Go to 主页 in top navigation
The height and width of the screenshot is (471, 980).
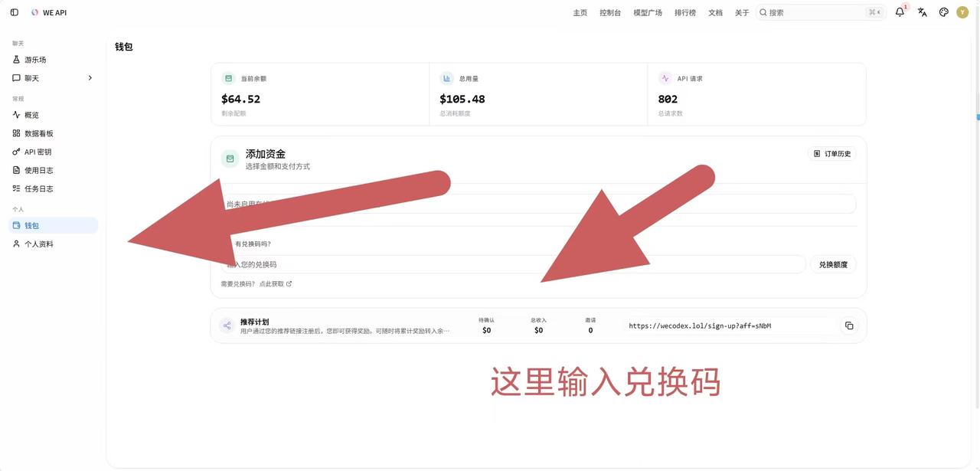(580, 12)
